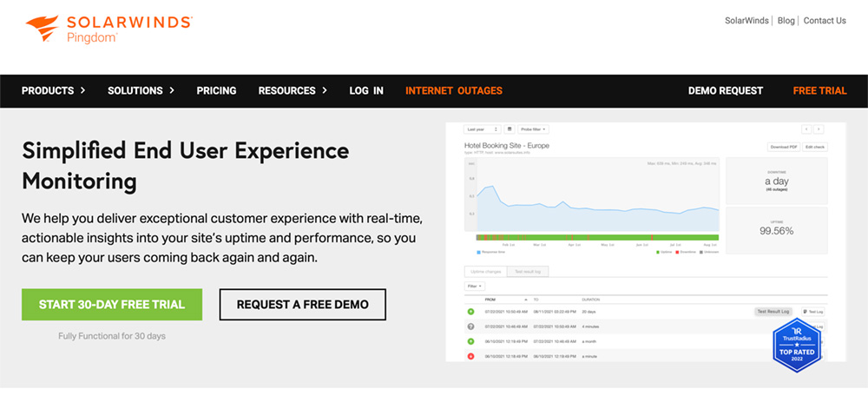The width and height of the screenshot is (868, 402).
Task: Open the Probe filter dropdown
Action: pyautogui.click(x=533, y=129)
